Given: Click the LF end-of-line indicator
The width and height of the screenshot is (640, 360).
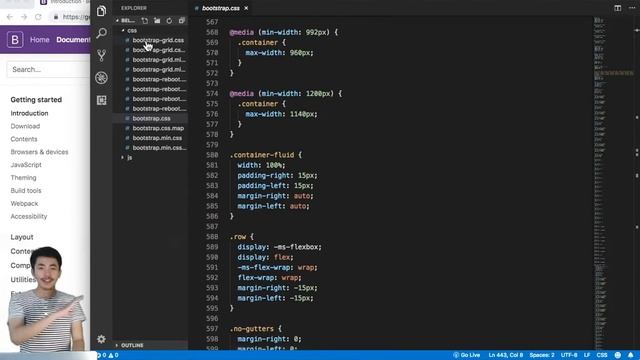Looking at the screenshot, I should click(x=587, y=355).
